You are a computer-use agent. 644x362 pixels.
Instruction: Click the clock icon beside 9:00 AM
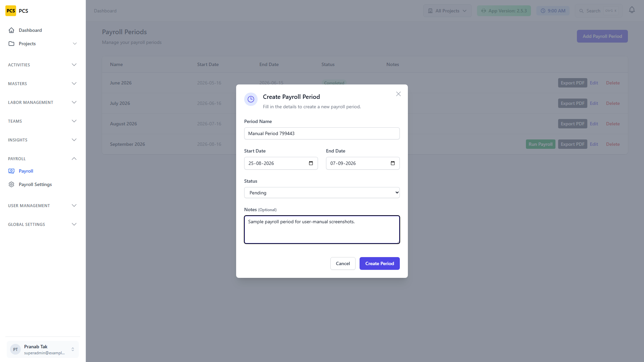[x=543, y=11]
